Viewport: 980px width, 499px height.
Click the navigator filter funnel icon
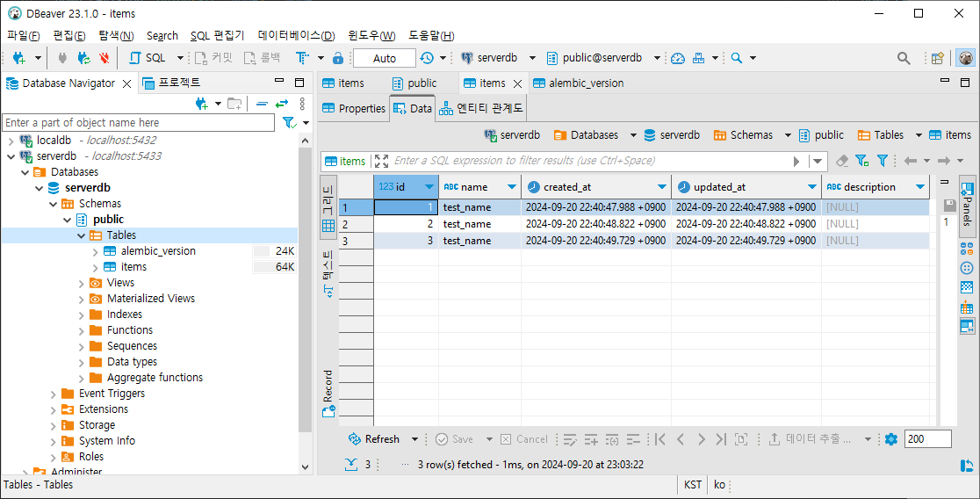pos(290,123)
